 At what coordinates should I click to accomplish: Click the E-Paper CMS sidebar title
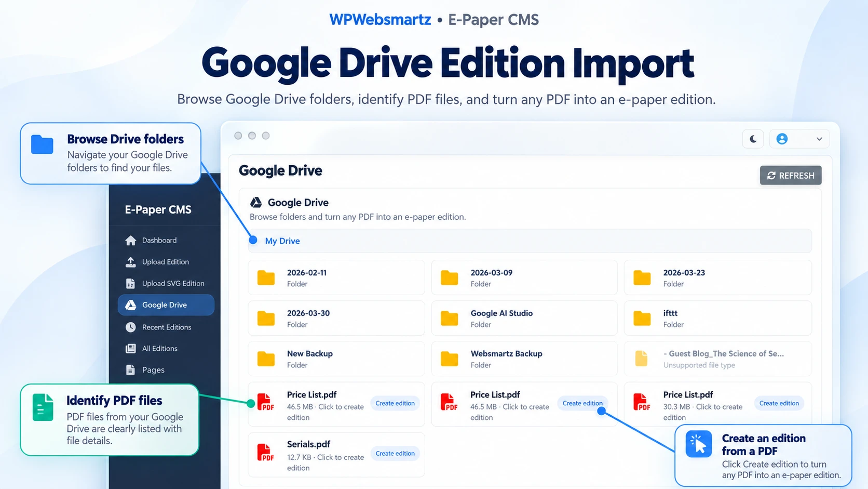point(158,210)
